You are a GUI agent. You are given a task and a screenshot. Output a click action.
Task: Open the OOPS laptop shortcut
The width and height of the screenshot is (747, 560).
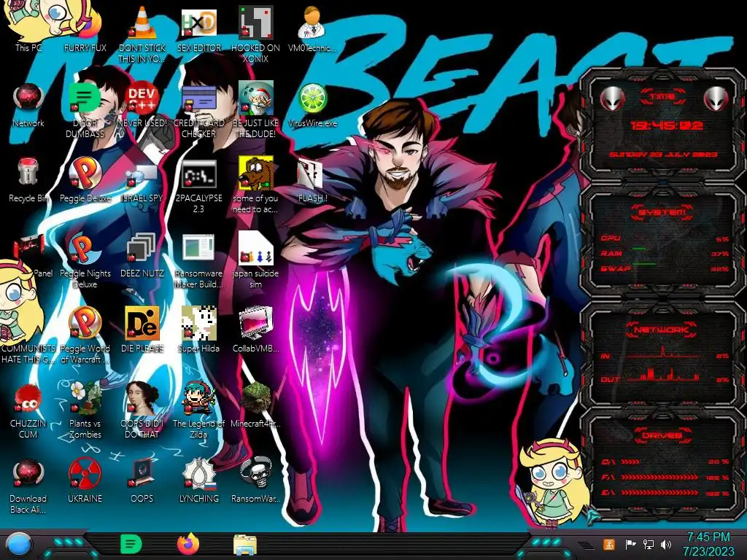(142, 473)
